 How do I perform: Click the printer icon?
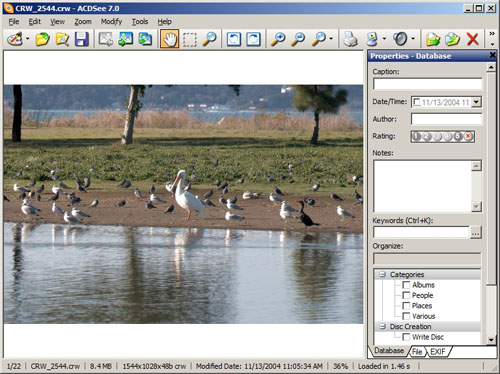pos(350,39)
